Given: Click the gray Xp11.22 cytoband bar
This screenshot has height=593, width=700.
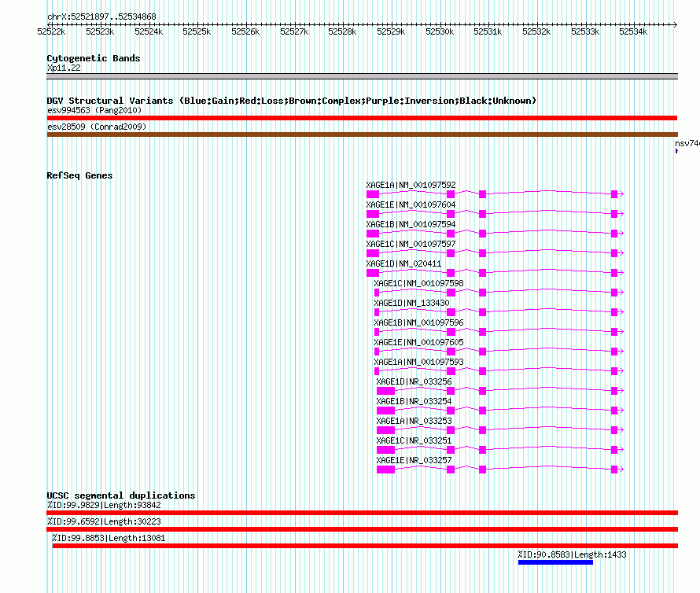Looking at the screenshot, I should pyautogui.click(x=362, y=76).
